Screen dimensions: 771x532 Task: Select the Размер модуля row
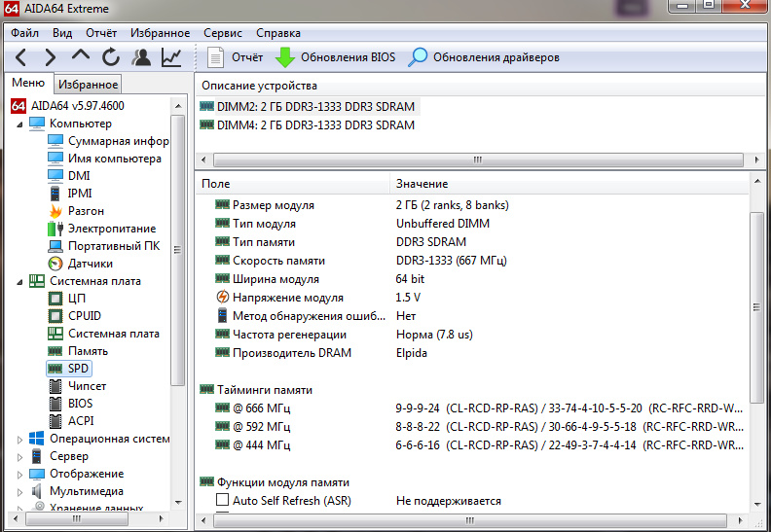coord(472,205)
